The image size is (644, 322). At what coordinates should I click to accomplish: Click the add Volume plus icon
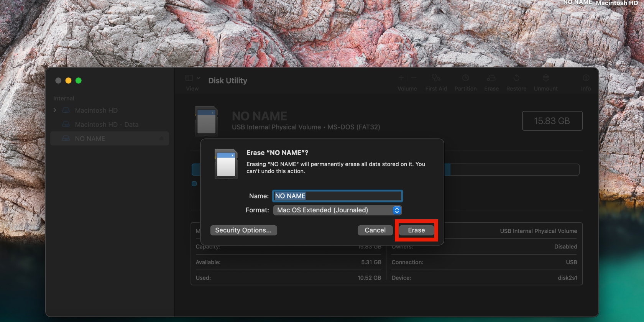401,78
